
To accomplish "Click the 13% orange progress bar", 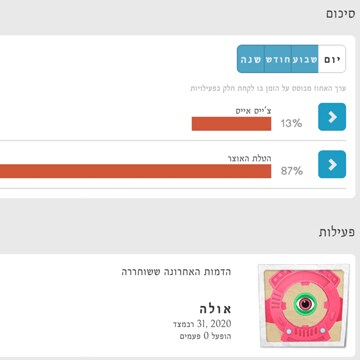I will 231,124.
